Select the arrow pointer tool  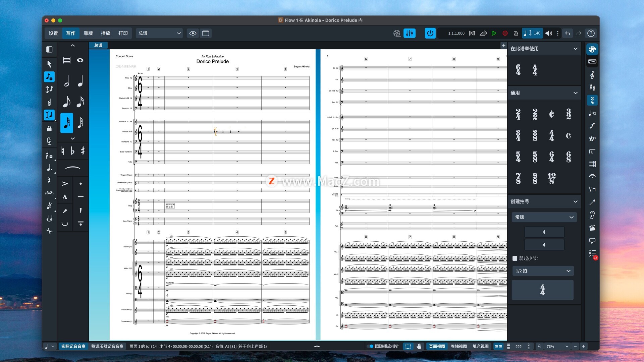(x=49, y=64)
